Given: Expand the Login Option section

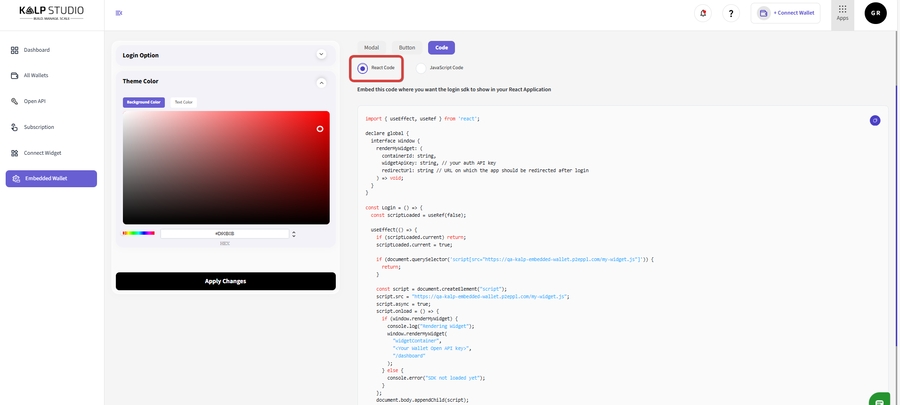Looking at the screenshot, I should pyautogui.click(x=321, y=55).
